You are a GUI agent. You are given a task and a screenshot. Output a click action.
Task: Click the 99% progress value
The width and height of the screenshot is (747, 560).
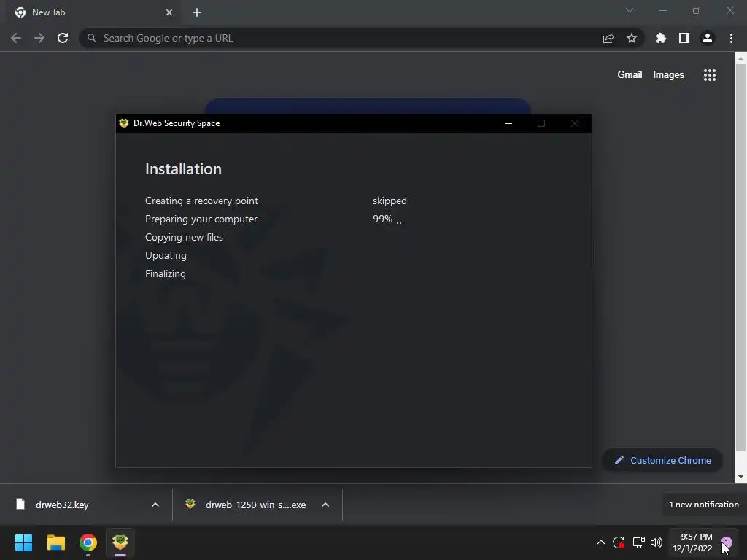(382, 219)
